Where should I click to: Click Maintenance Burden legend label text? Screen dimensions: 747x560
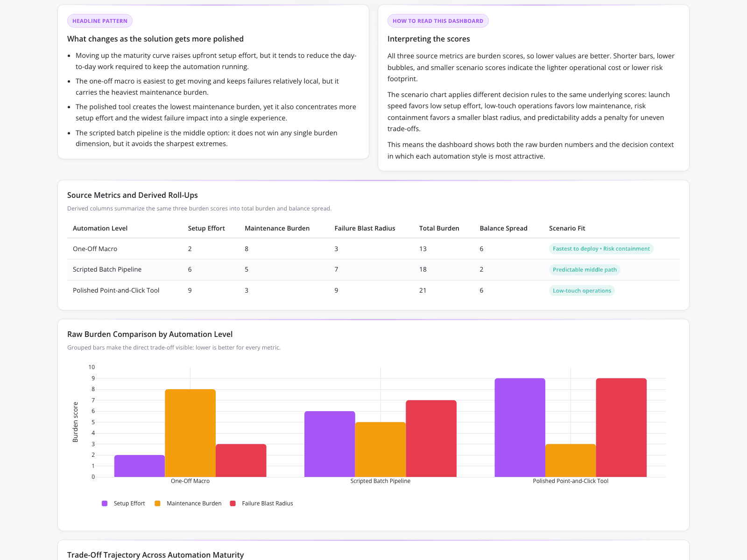point(194,504)
